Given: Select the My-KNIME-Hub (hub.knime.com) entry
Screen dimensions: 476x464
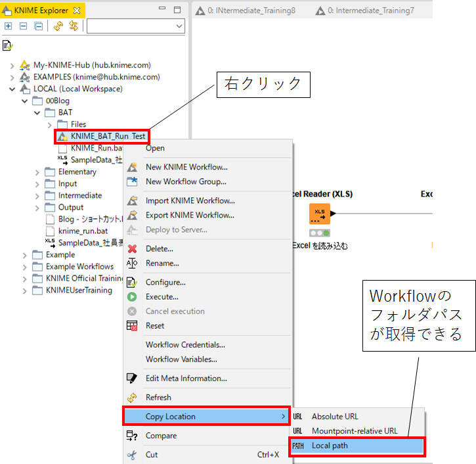Looking at the screenshot, I should [92, 65].
